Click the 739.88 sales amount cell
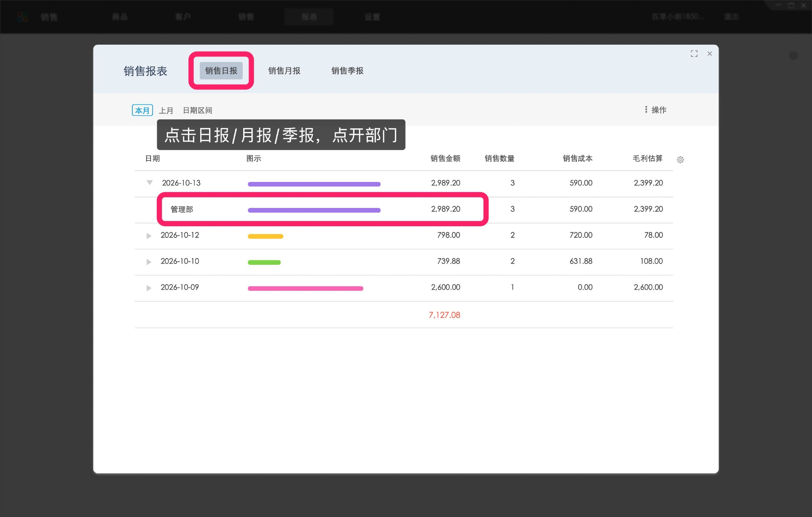Viewport: 812px width, 517px height. coord(449,261)
